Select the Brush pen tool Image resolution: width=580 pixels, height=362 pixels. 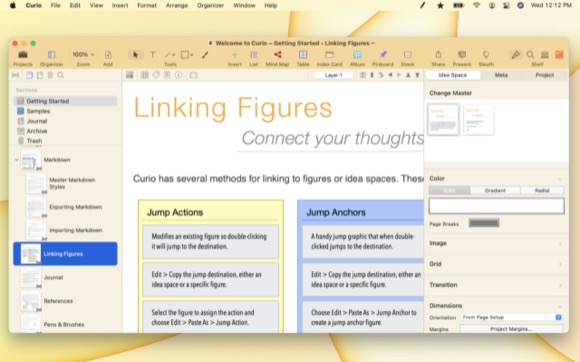click(205, 55)
